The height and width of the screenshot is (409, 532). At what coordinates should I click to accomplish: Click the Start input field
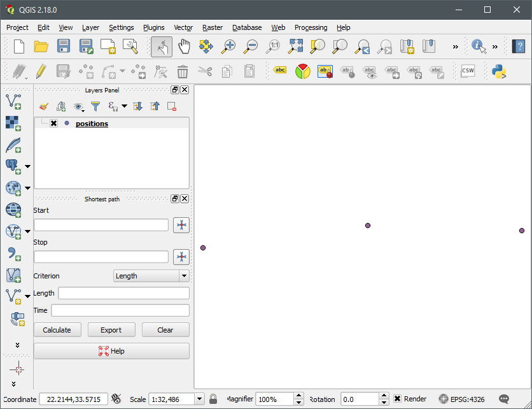[x=101, y=225]
